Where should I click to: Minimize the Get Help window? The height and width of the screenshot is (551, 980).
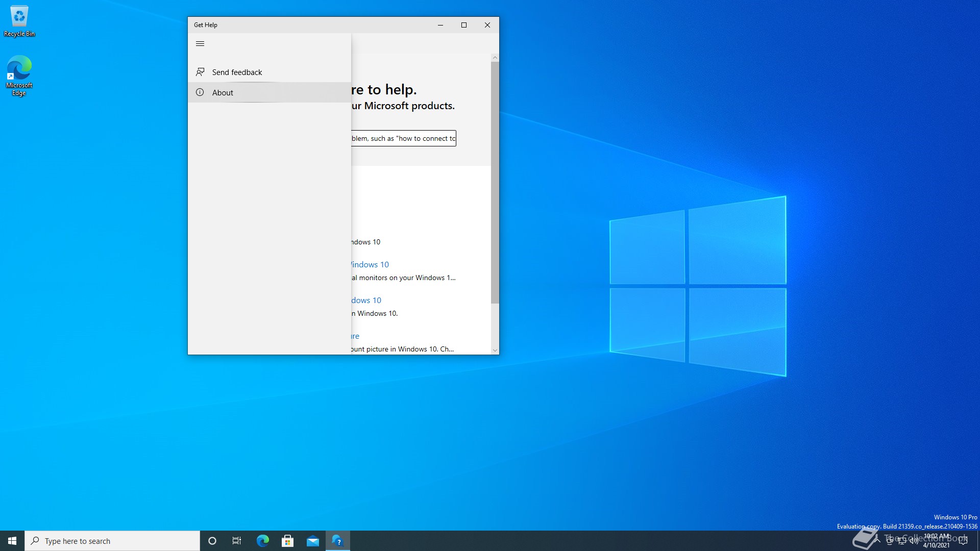tap(440, 25)
